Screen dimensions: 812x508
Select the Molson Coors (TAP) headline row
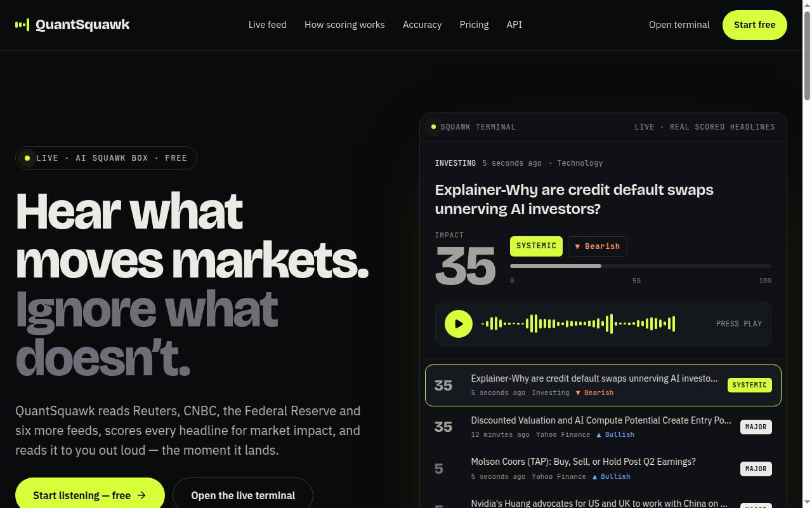coord(603,469)
